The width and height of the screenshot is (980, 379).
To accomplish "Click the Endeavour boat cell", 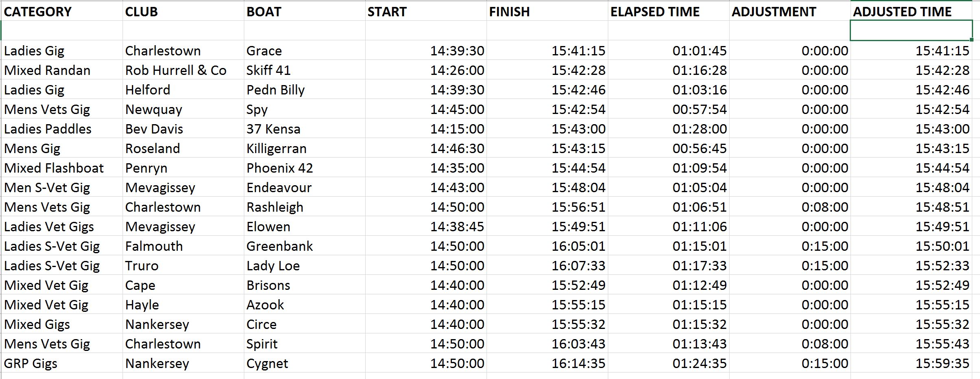I will coord(305,187).
